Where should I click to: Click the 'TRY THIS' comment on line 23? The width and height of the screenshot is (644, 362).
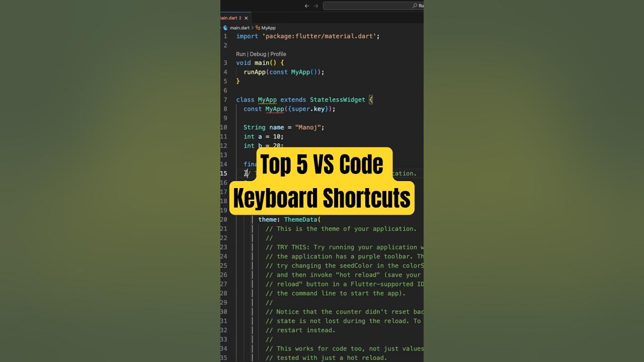coord(345,247)
